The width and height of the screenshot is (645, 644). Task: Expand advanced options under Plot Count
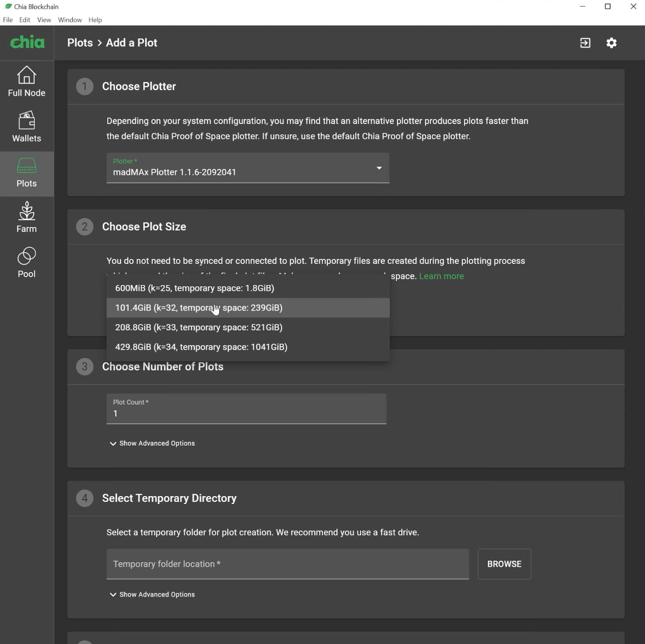click(152, 443)
